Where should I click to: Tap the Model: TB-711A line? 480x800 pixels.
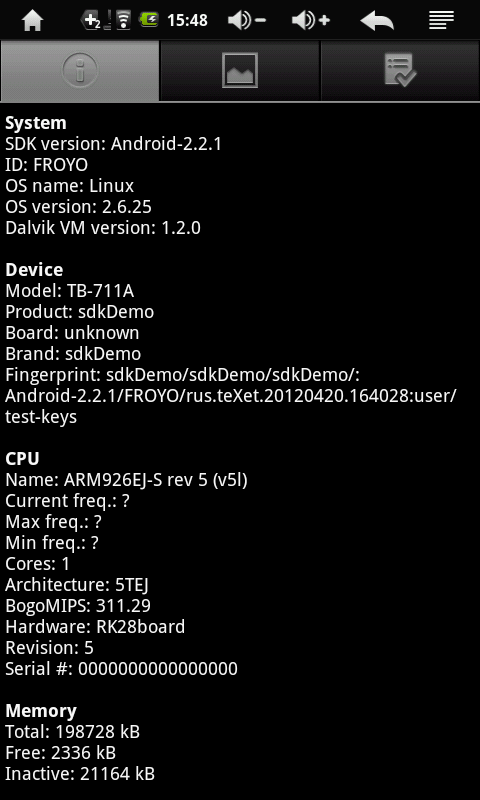69,291
